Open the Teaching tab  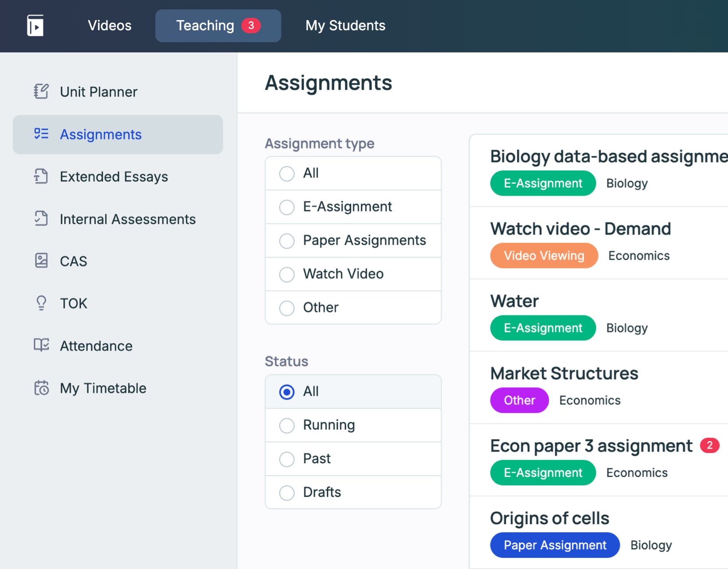[x=205, y=25]
